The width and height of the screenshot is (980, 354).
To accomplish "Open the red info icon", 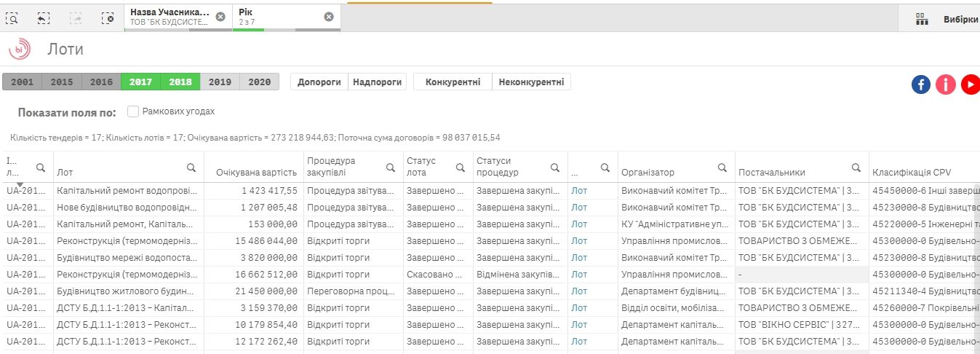I will pyautogui.click(x=946, y=84).
